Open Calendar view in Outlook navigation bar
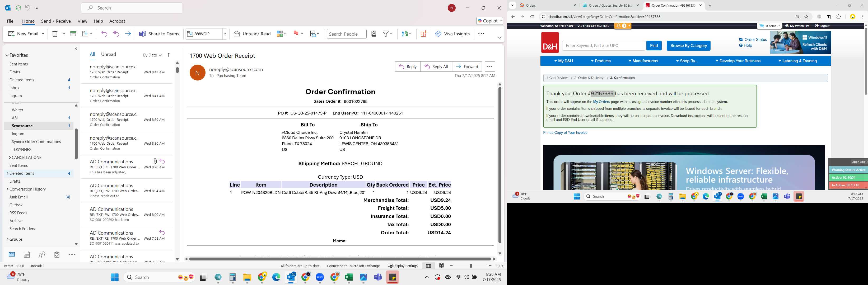The width and height of the screenshot is (868, 285). tap(27, 255)
